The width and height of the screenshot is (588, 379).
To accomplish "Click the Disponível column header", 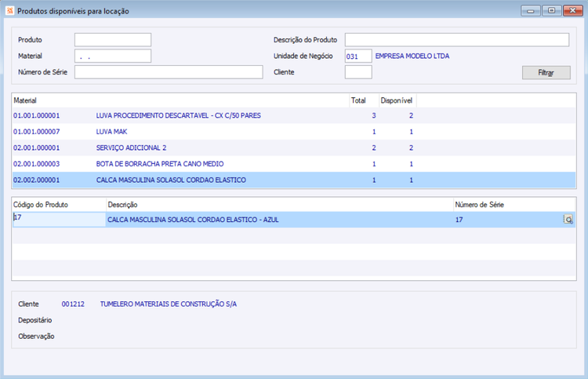I will (397, 100).
